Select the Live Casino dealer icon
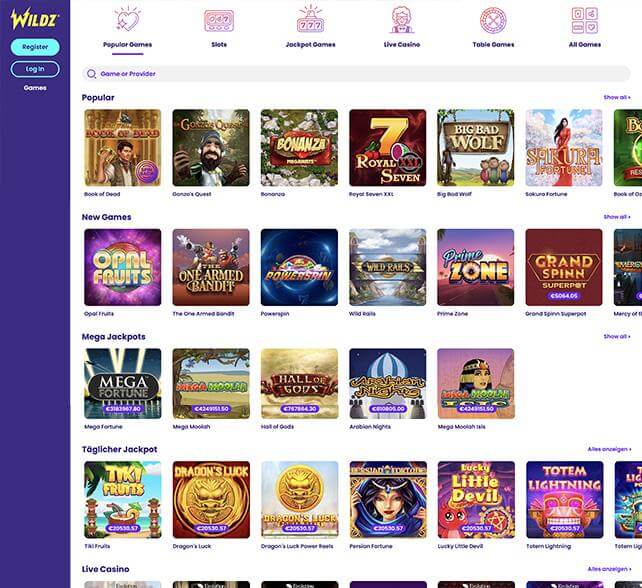Viewport: 642px width, 588px height. tap(402, 20)
